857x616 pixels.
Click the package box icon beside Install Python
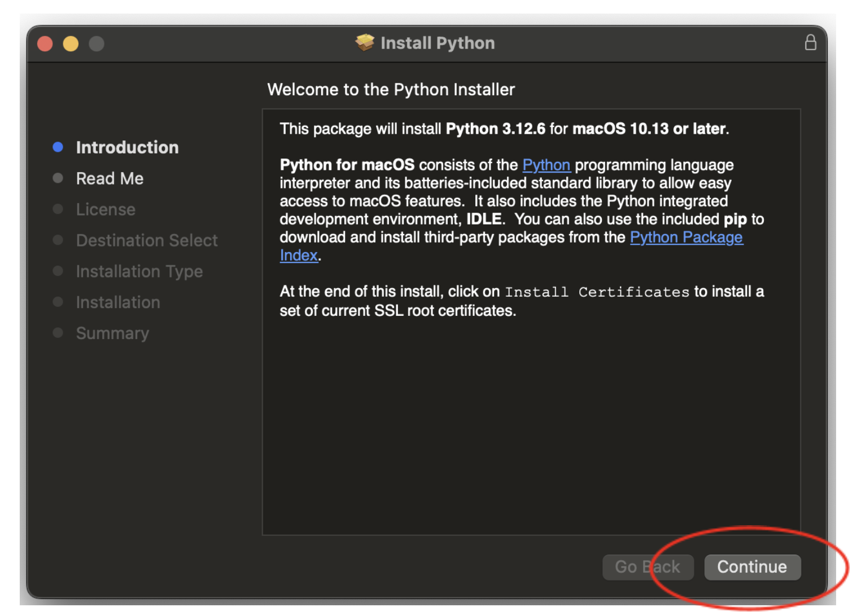[x=365, y=42]
